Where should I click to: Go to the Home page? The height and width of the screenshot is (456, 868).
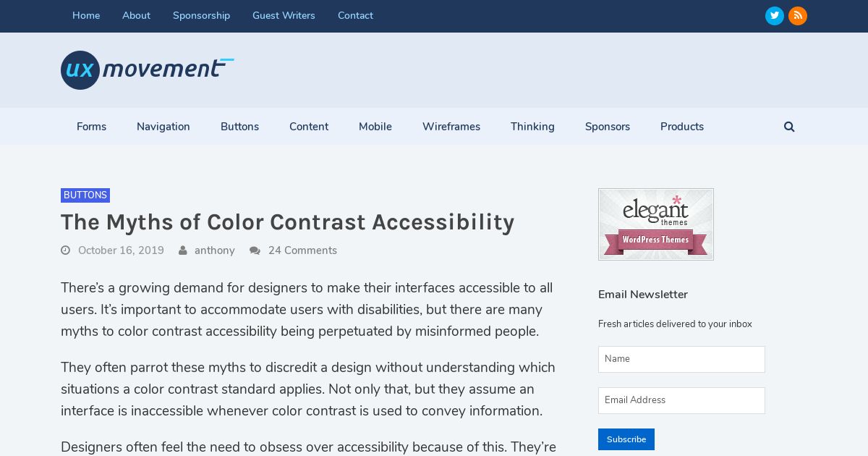click(86, 16)
